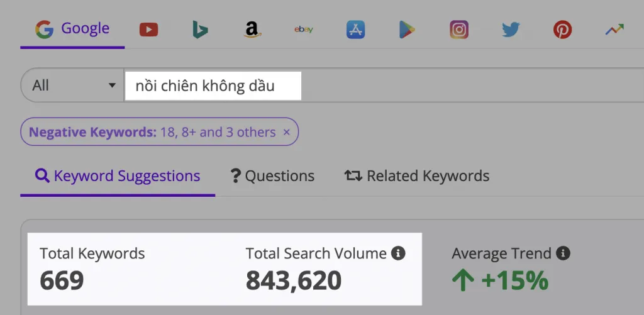Screen dimensions: 644x315
Task: Click the Apple App Store icon
Action: [x=355, y=30]
